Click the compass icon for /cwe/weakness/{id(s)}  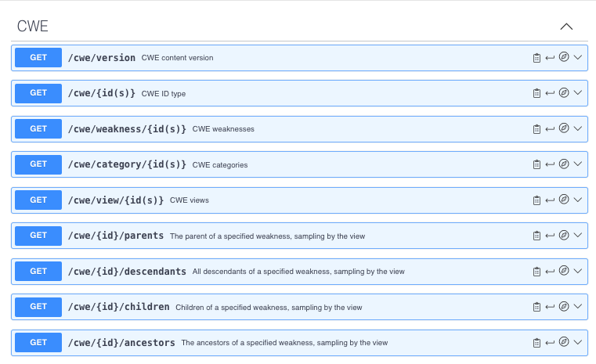pos(564,128)
